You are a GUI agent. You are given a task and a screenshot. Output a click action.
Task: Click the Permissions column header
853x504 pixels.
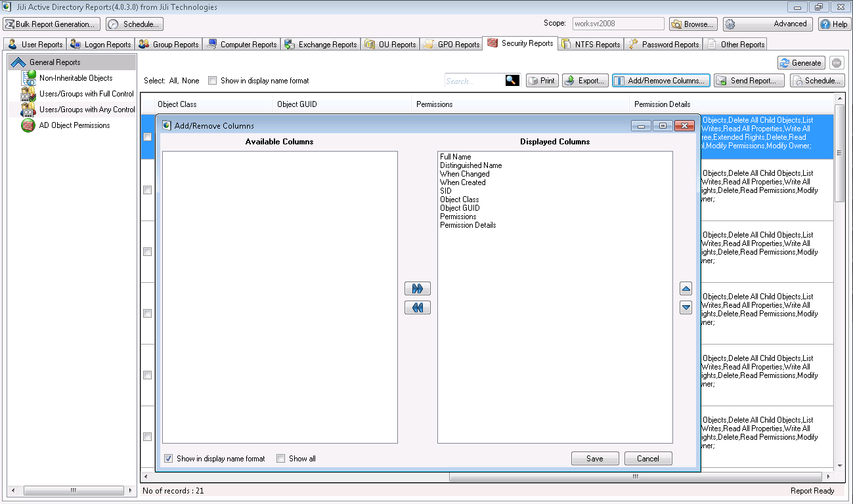coord(521,104)
